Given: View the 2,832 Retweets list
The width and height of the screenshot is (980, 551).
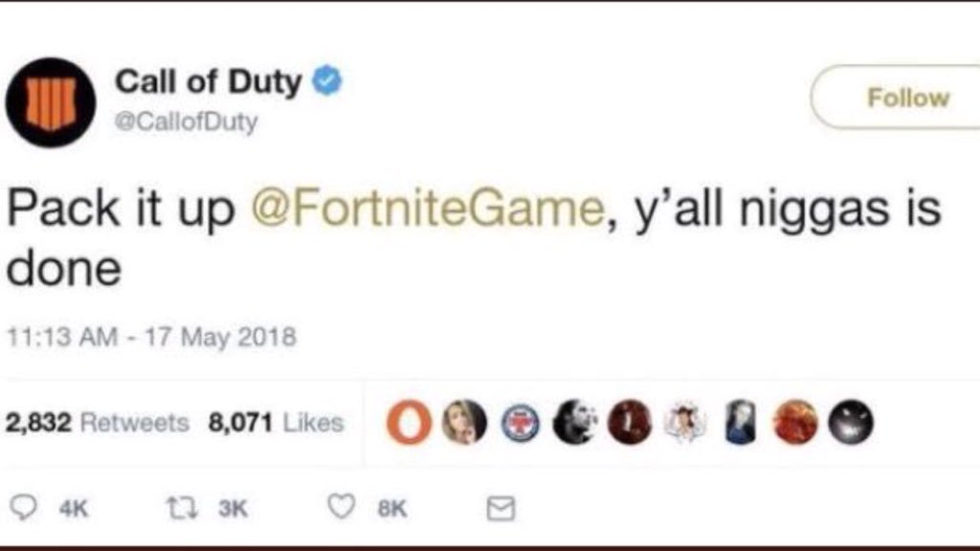Looking at the screenshot, I should pyautogui.click(x=98, y=423).
